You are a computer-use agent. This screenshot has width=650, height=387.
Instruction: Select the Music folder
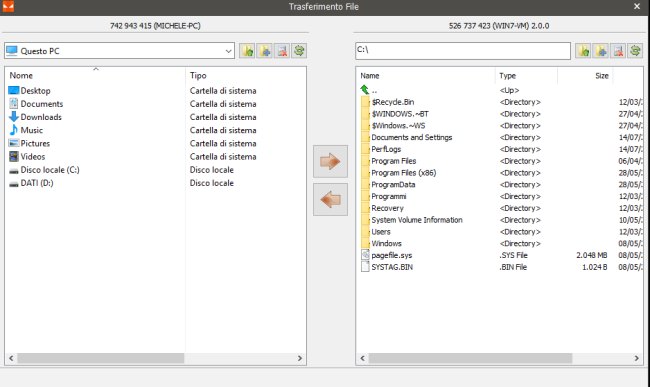[32, 130]
